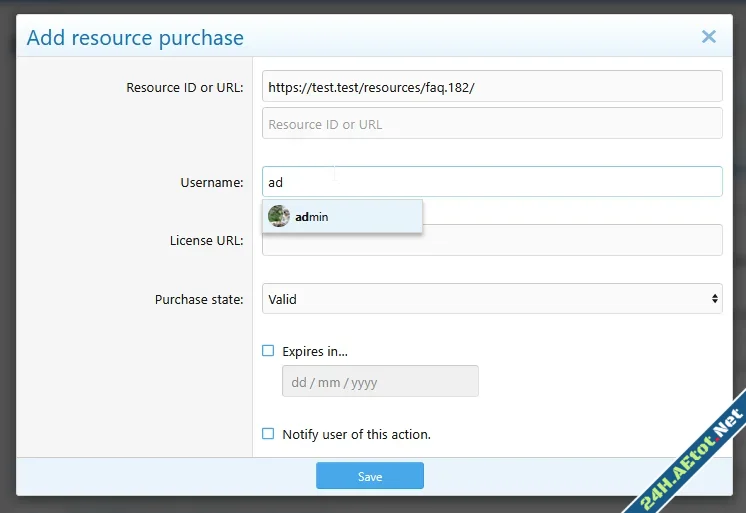The width and height of the screenshot is (746, 513).
Task: Tick the Notify user of this action checkbox
Action: point(268,434)
